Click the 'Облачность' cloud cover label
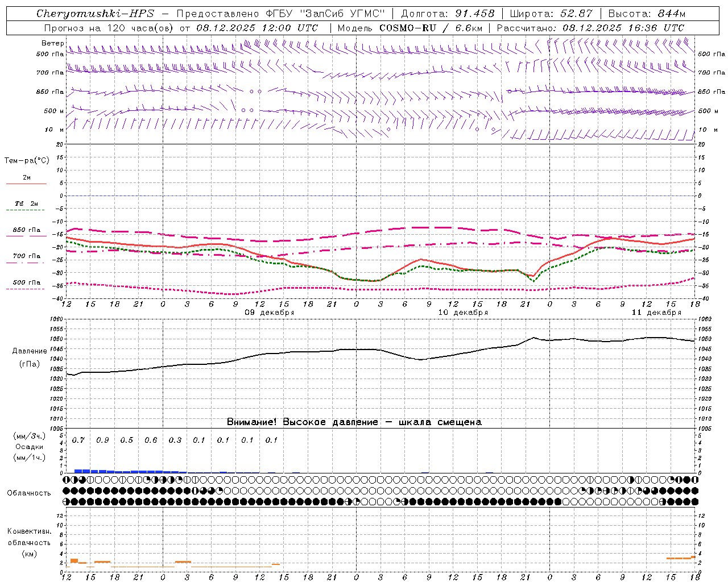The width and height of the screenshot is (728, 582). pyautogui.click(x=29, y=493)
